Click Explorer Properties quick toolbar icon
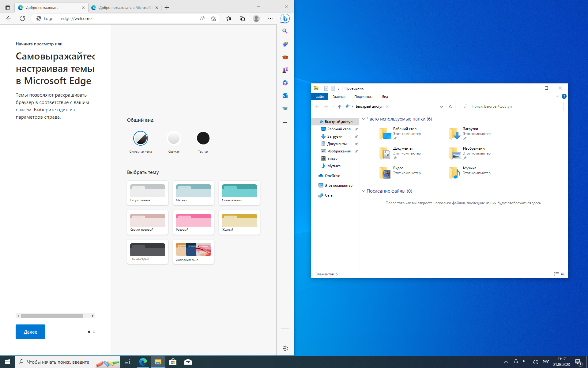The image size is (588, 368). [326, 88]
